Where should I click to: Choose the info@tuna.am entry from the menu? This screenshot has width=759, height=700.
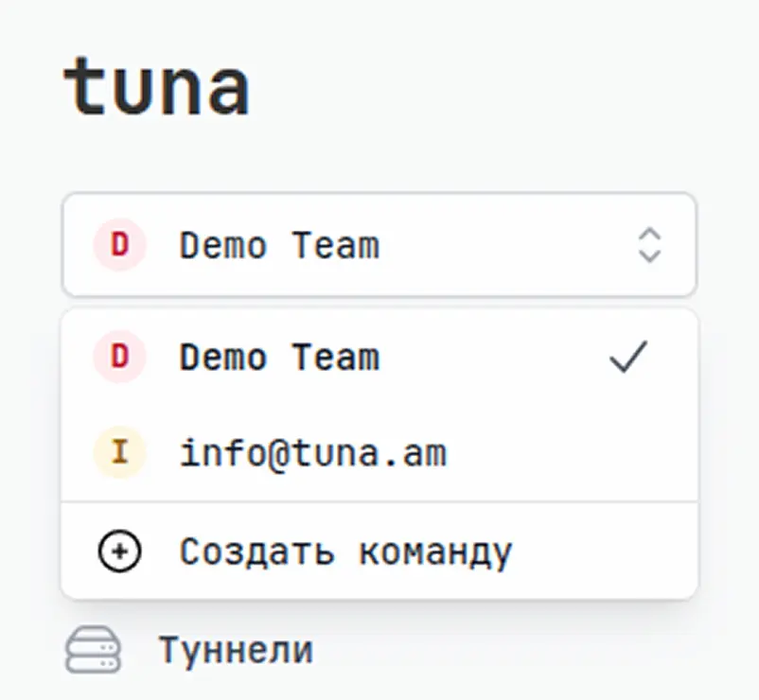click(313, 452)
